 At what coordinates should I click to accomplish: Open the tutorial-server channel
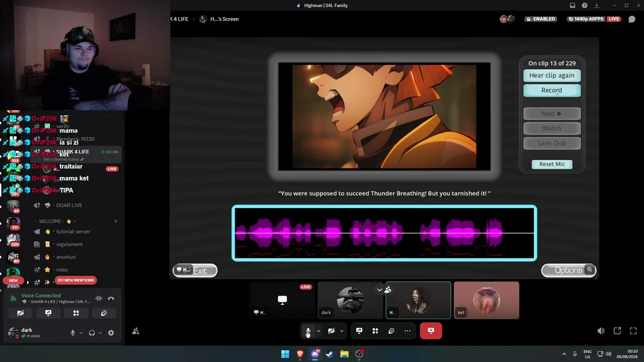click(x=73, y=232)
